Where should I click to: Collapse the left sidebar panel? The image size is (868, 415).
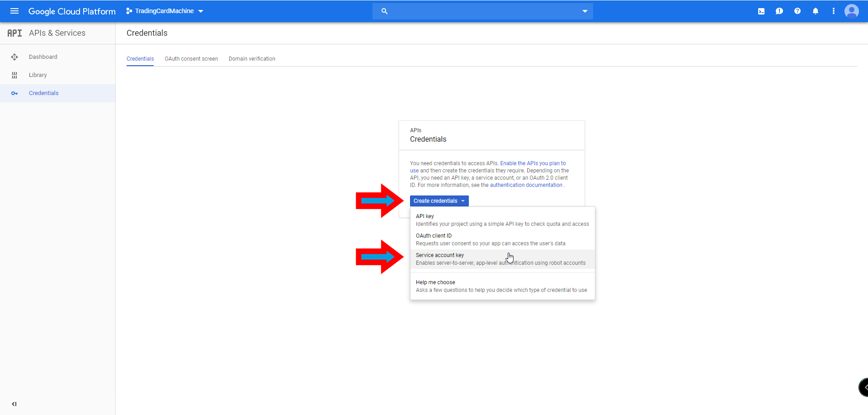[14, 404]
